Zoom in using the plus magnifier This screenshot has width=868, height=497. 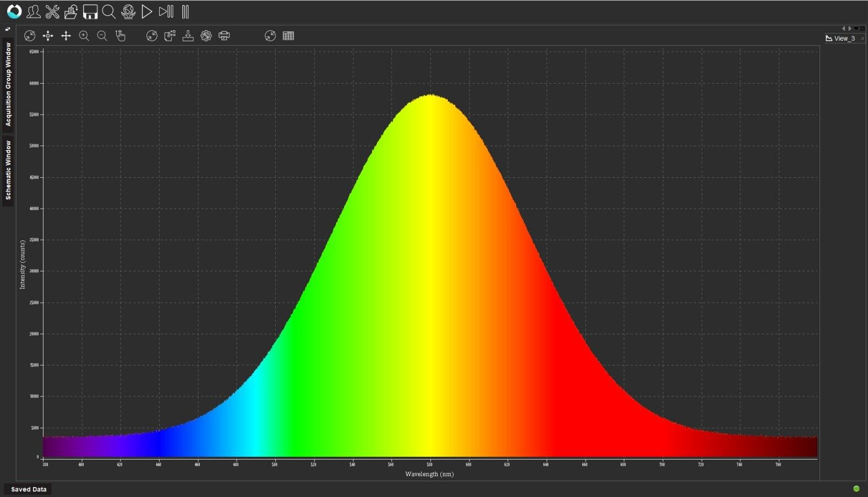coord(84,36)
